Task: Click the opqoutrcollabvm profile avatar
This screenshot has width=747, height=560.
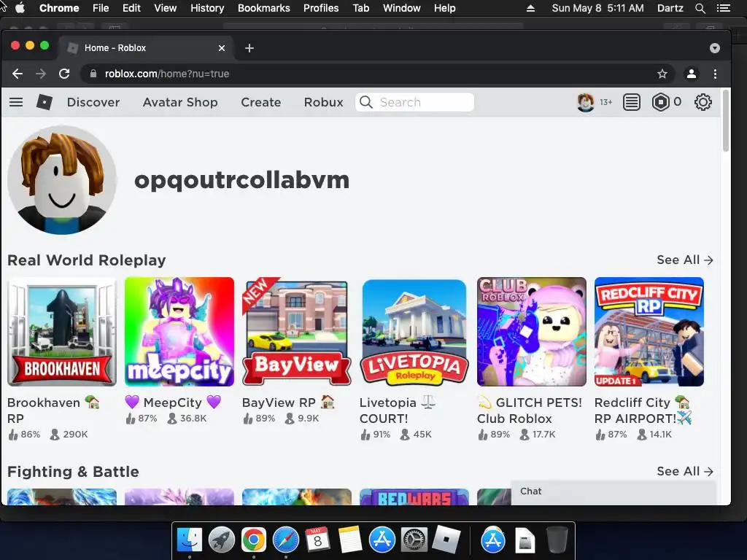Action: click(62, 180)
